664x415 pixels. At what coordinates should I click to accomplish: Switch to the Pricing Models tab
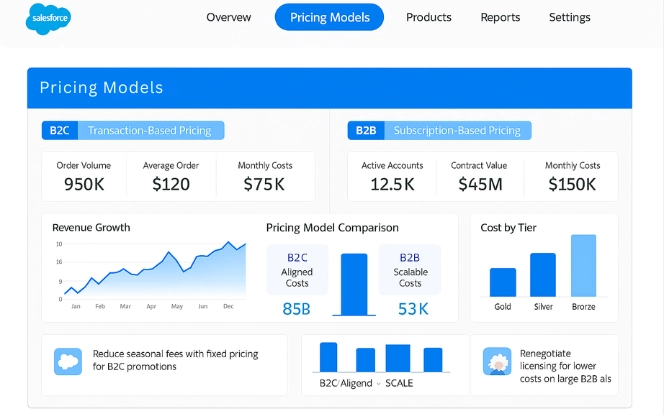(x=329, y=17)
